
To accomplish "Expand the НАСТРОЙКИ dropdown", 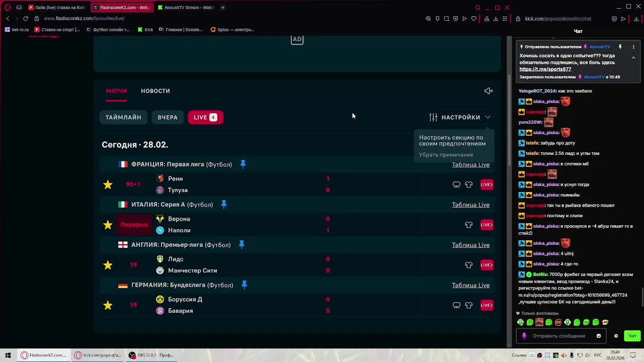I will (x=460, y=117).
